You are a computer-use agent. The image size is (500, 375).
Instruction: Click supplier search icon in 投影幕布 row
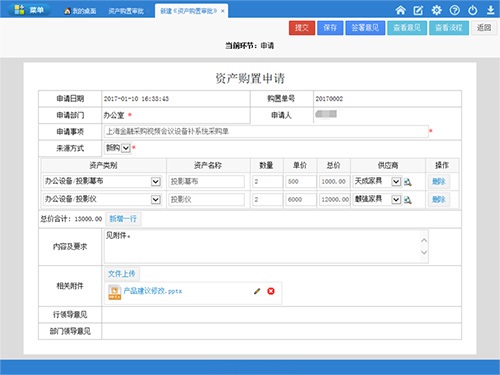tap(408, 182)
